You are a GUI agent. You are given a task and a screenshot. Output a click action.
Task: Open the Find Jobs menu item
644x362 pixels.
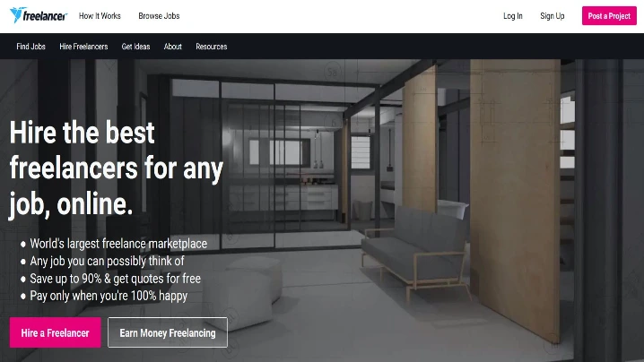click(x=30, y=47)
